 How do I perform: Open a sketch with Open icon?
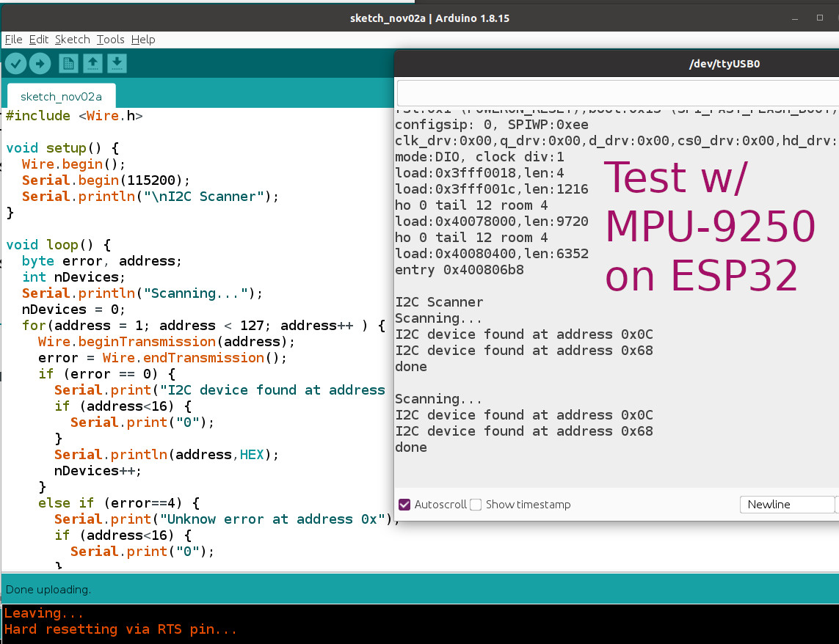[x=92, y=64]
